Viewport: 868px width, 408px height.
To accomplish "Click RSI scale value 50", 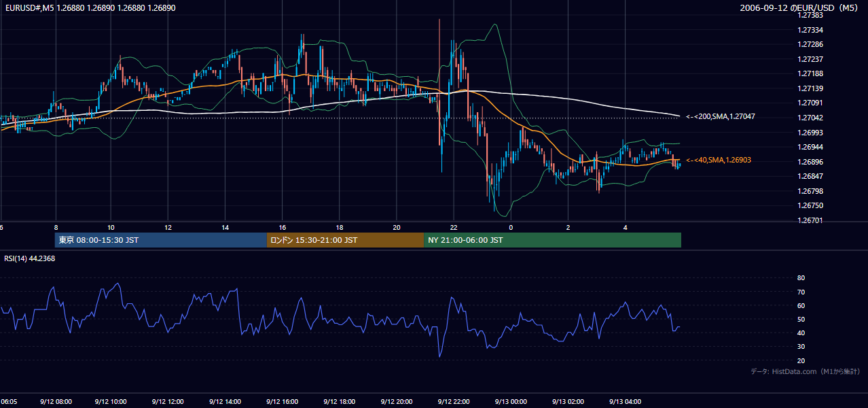I will 801,319.
